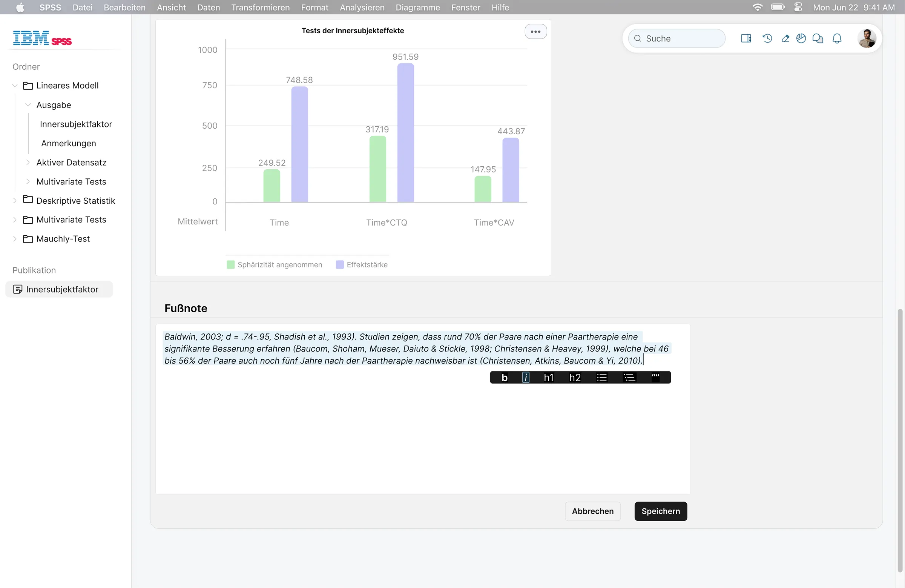This screenshot has height=588, width=905.
Task: Click the green Sphärizität angenommen legend swatch
Action: [x=230, y=265]
